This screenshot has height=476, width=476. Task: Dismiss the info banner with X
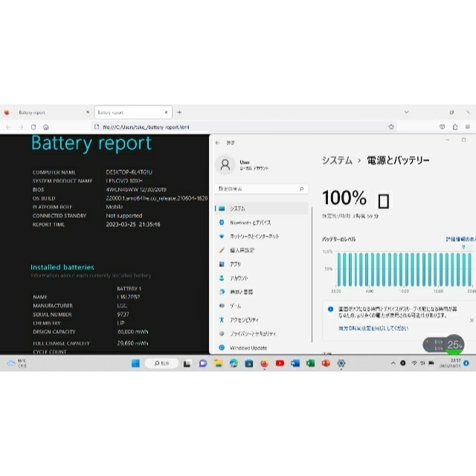(x=472, y=321)
